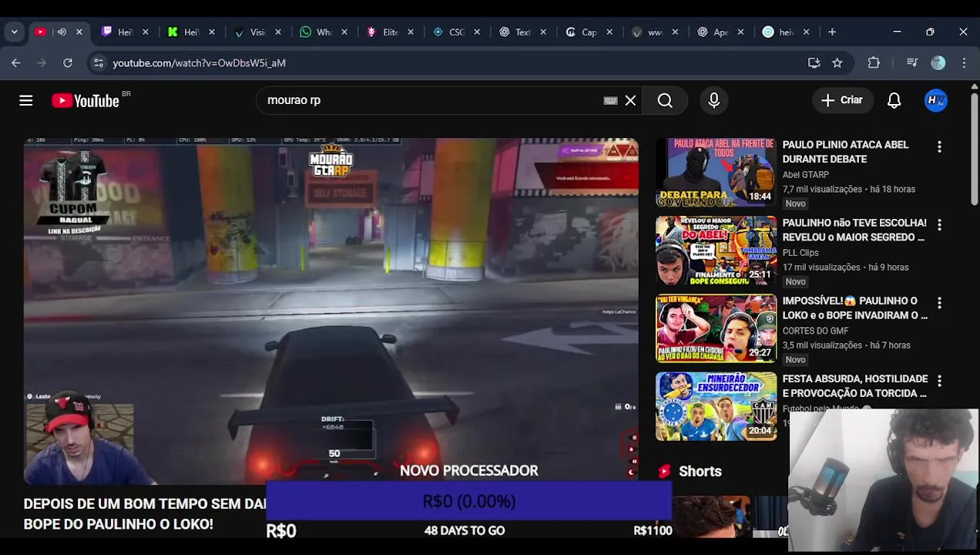980x555 pixels.
Task: Open PAULO PLINIO ATACA ABEL title link
Action: [x=845, y=152]
